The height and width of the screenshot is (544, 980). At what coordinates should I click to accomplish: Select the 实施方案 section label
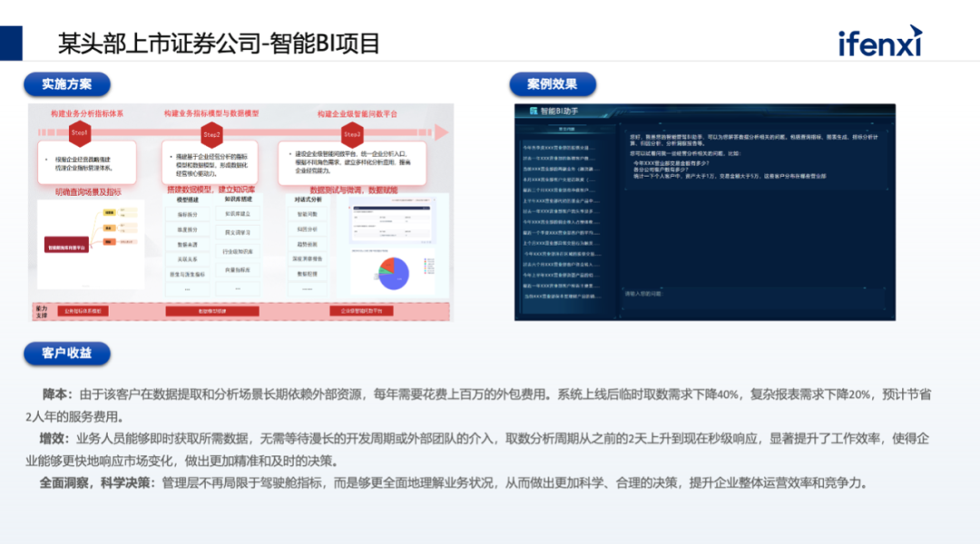point(67,84)
